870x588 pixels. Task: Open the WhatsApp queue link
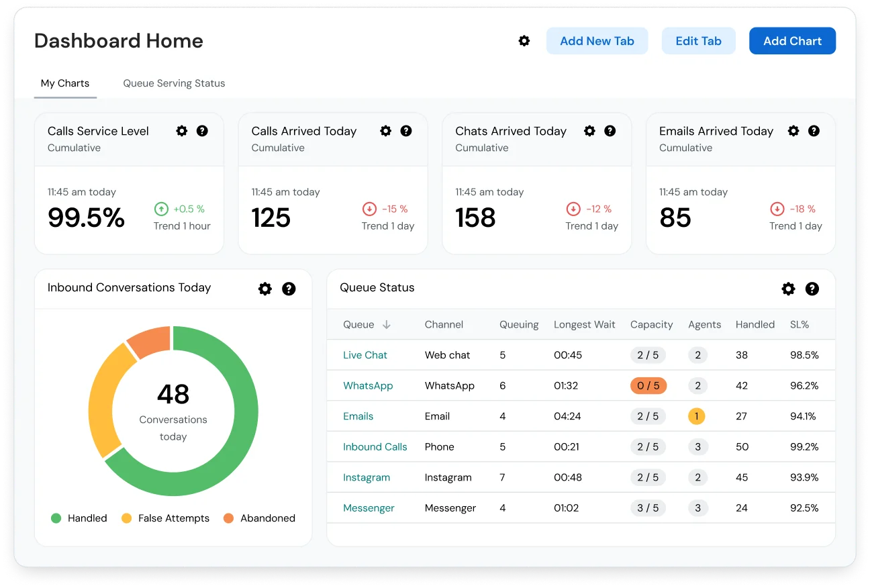coord(368,385)
